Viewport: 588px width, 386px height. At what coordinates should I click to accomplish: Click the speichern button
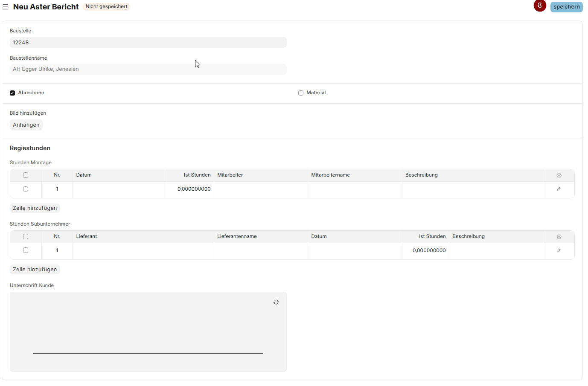pyautogui.click(x=566, y=7)
